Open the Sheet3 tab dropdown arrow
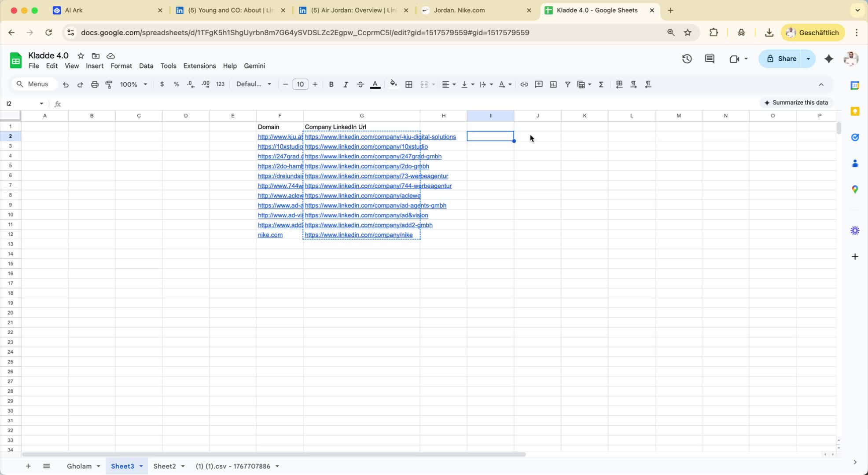868x475 pixels. click(x=141, y=466)
